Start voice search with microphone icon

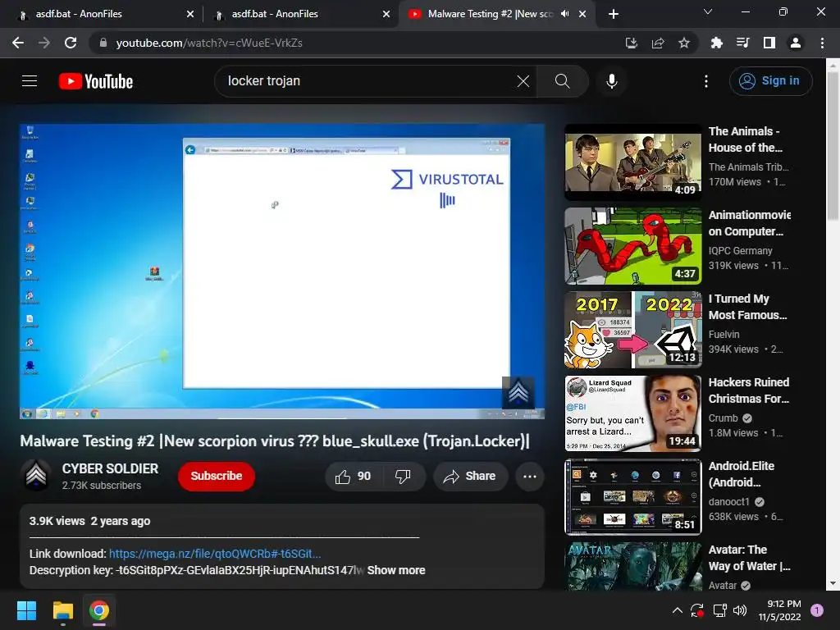click(x=611, y=81)
